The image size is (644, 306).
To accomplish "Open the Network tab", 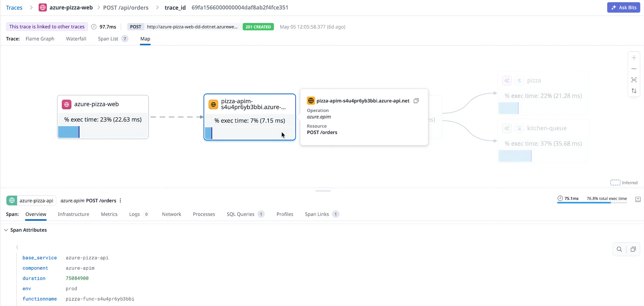I will [171, 214].
